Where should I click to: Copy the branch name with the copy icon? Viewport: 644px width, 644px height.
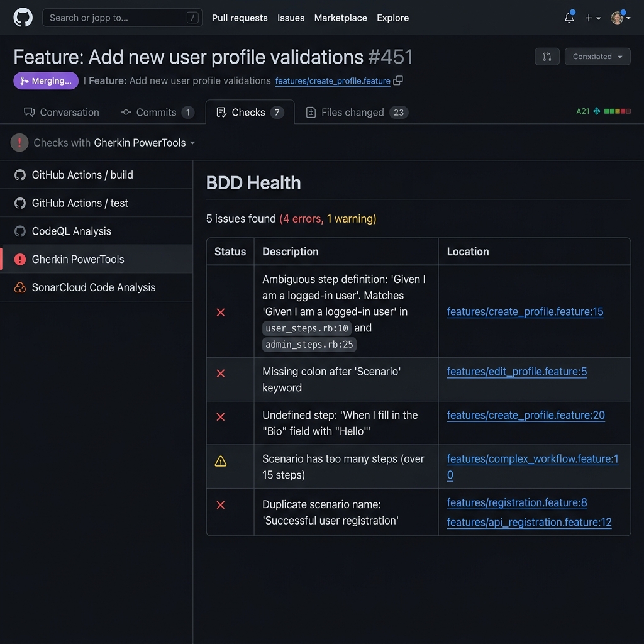coord(398,80)
